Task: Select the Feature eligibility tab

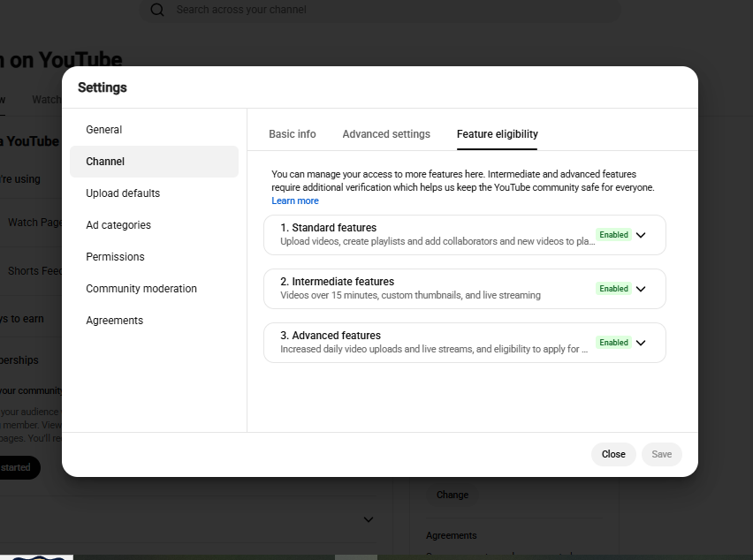Action: pyautogui.click(x=497, y=134)
